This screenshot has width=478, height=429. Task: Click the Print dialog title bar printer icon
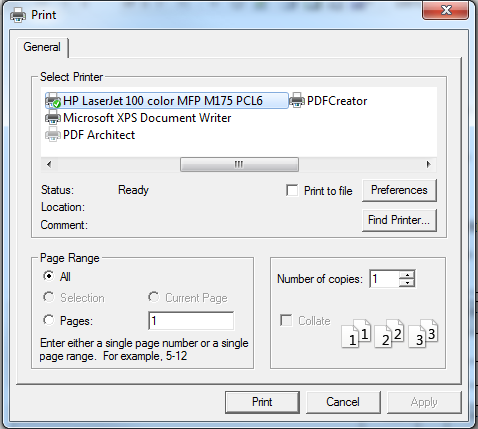click(18, 15)
